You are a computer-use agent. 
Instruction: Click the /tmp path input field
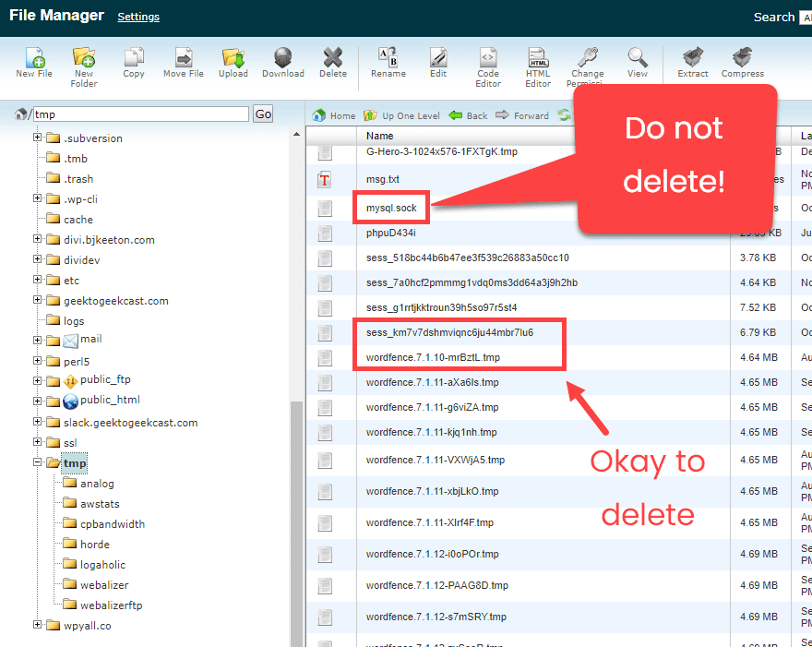tap(138, 114)
